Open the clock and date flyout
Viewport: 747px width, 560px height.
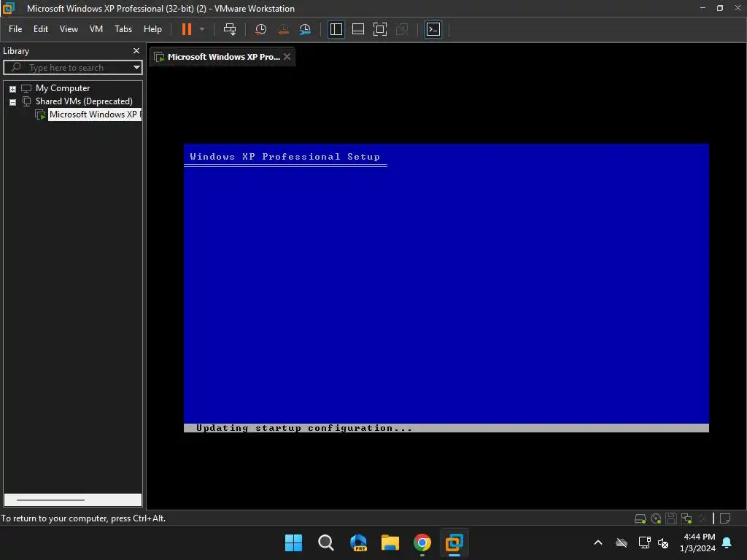tap(698, 542)
